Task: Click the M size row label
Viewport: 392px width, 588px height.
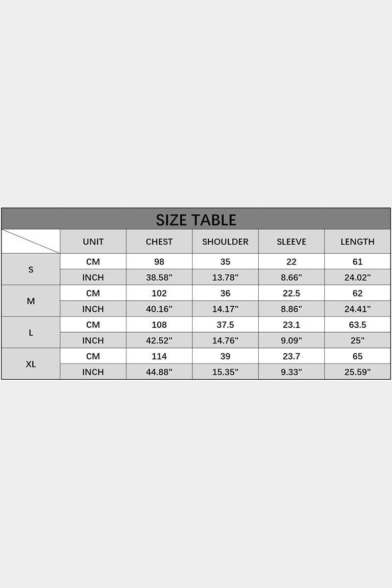Action: coord(31,301)
